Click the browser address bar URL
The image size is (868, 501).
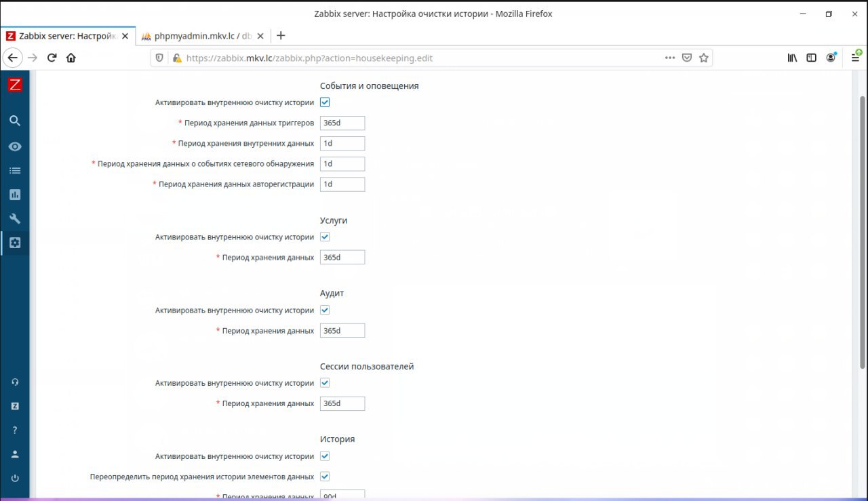309,58
